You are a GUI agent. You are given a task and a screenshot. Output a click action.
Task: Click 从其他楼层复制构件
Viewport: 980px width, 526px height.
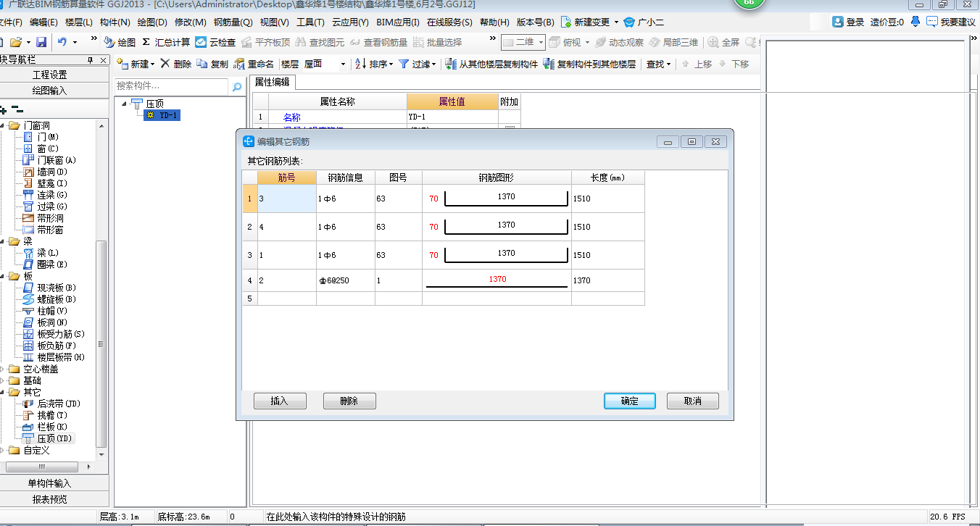click(x=492, y=64)
